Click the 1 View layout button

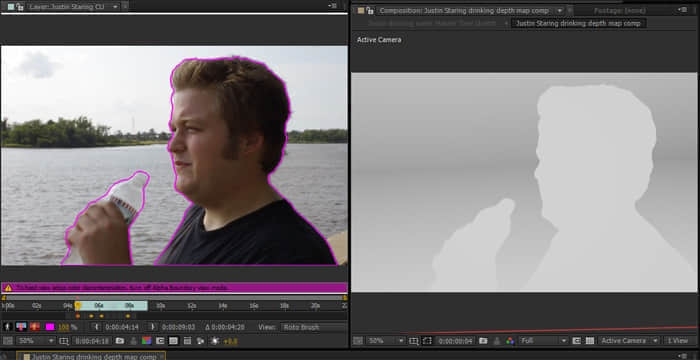click(678, 341)
